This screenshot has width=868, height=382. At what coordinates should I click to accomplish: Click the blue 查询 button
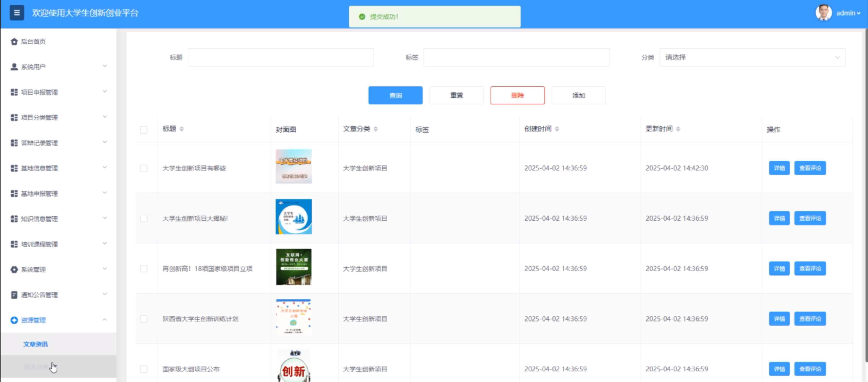395,95
